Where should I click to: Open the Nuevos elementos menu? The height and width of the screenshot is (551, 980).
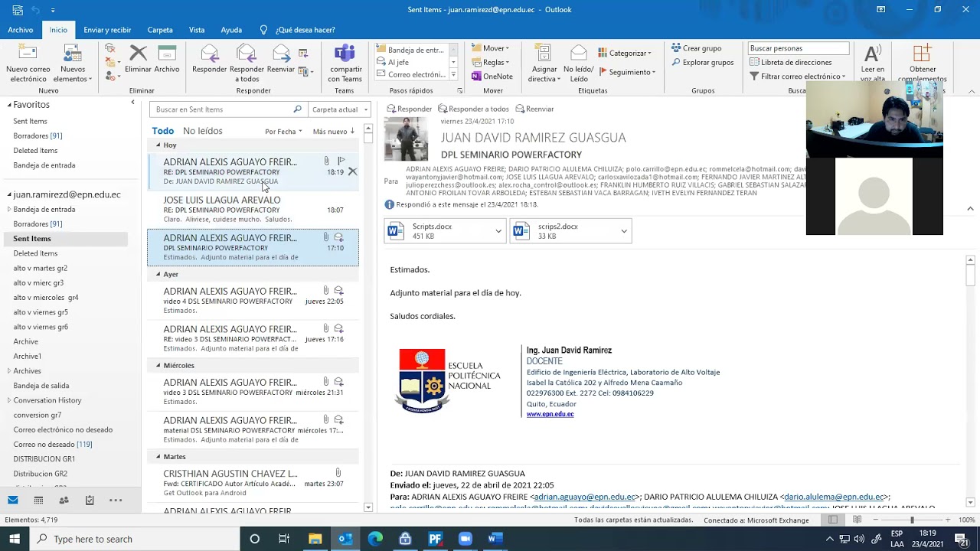click(73, 63)
